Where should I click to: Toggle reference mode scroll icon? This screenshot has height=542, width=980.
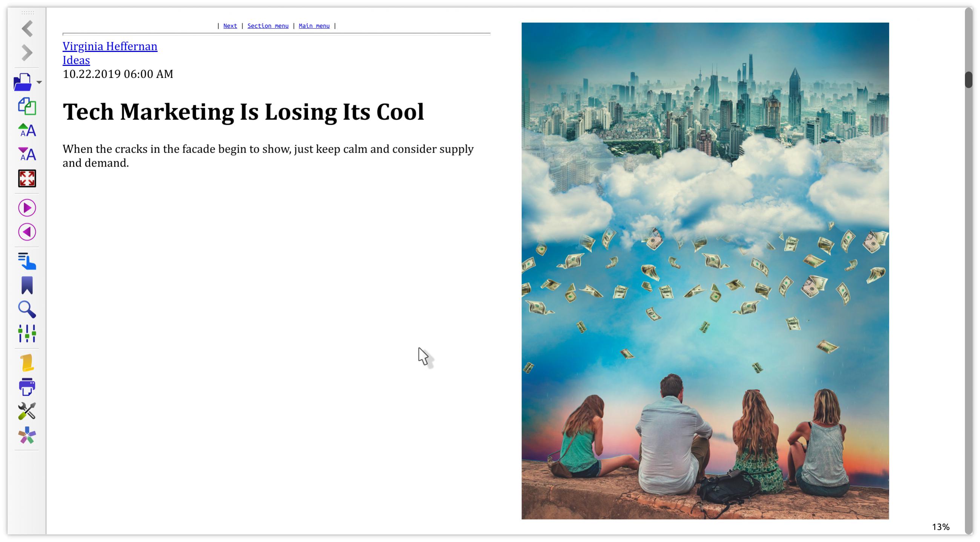(x=27, y=363)
